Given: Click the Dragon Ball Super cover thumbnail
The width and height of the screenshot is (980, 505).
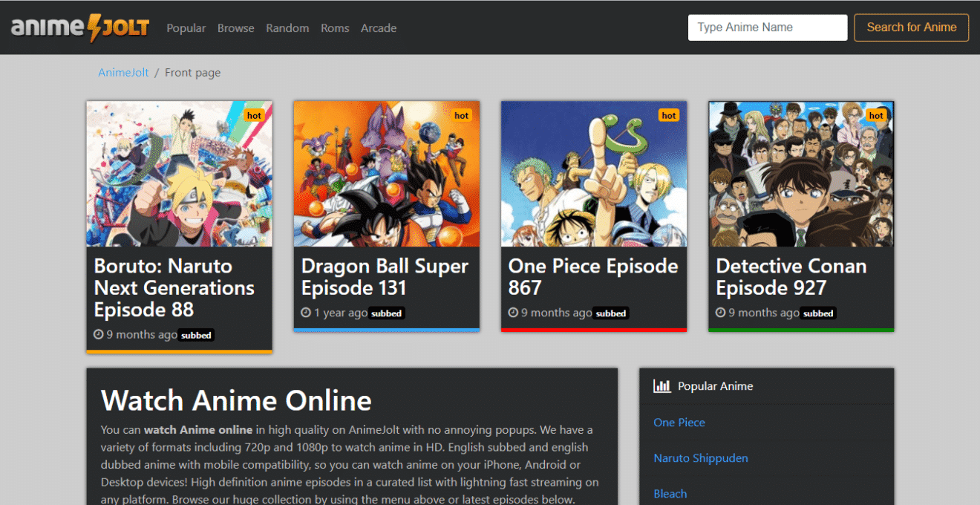Looking at the screenshot, I should coord(387,174).
